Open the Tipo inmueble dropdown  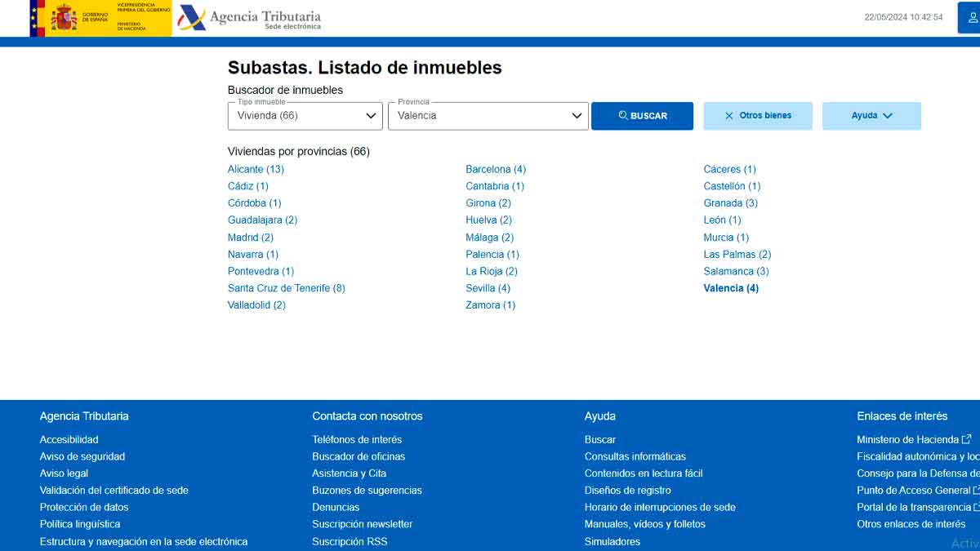[x=305, y=116]
